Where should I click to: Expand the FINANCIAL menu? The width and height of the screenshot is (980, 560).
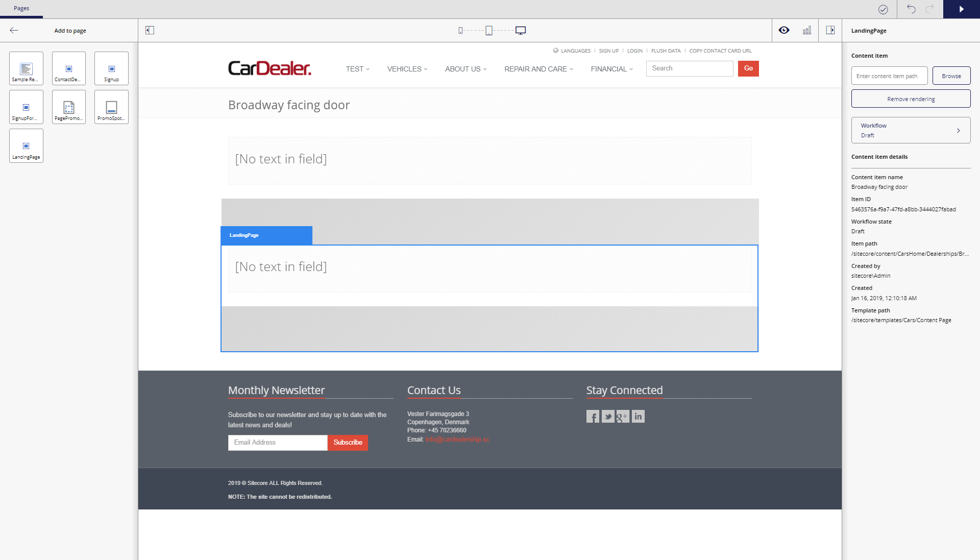[x=611, y=69]
